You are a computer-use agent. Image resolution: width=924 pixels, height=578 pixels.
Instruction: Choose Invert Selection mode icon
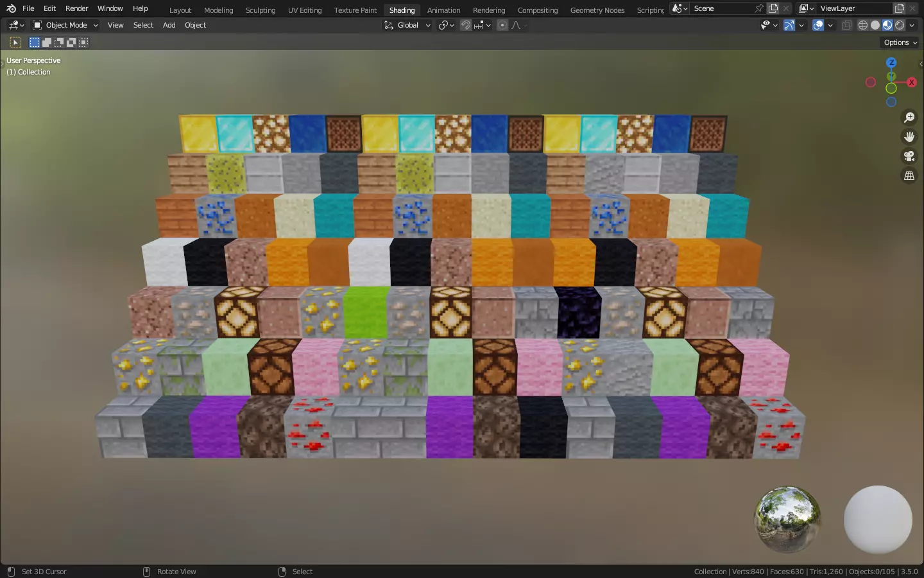click(x=71, y=42)
